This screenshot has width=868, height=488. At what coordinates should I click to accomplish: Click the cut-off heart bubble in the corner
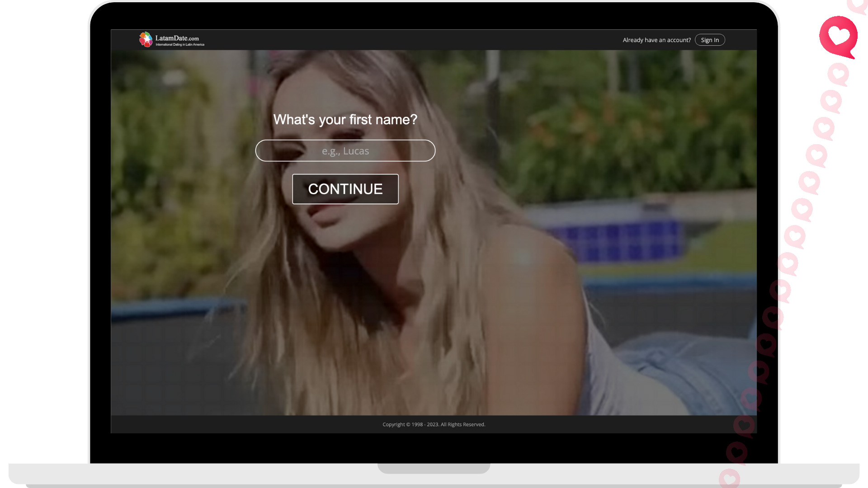[858, 5]
